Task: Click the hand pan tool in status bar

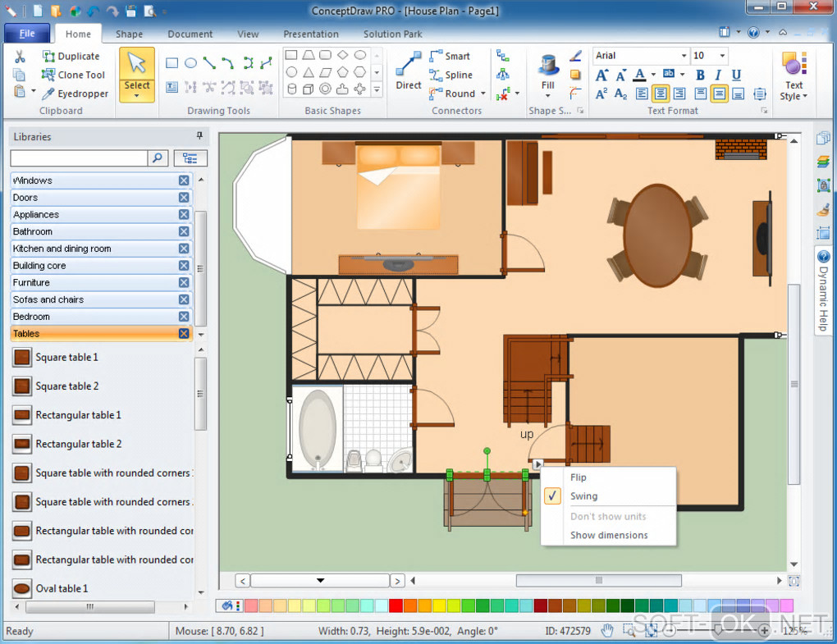Action: [x=607, y=631]
